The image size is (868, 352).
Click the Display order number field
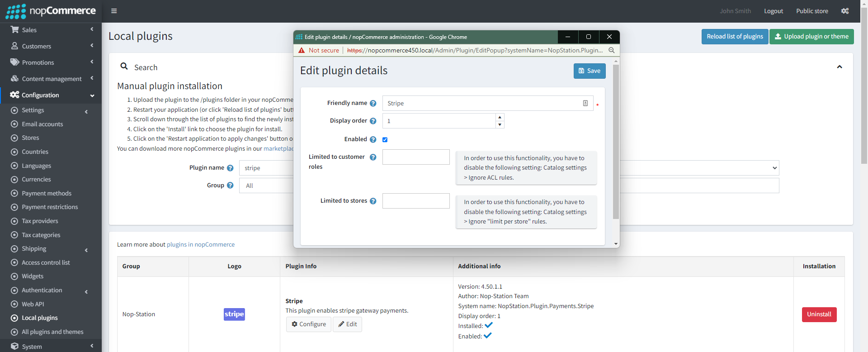tap(439, 121)
